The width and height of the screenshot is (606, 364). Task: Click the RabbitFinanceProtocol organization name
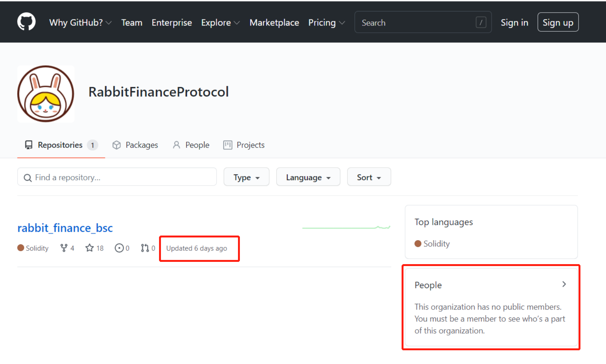pos(158,92)
